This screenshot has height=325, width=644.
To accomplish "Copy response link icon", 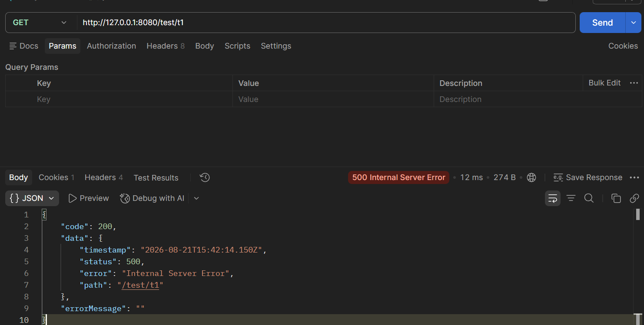I will pos(634,198).
